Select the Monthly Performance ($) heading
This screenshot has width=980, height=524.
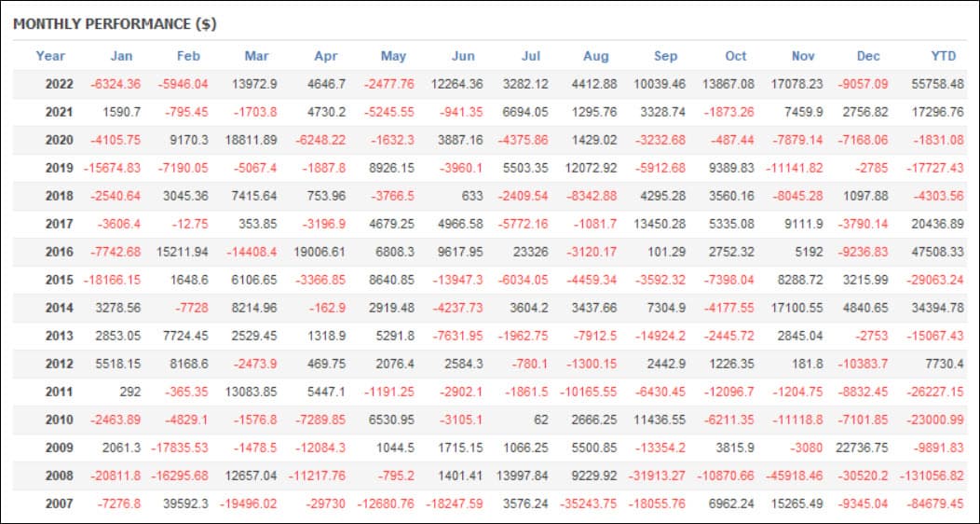coord(115,23)
